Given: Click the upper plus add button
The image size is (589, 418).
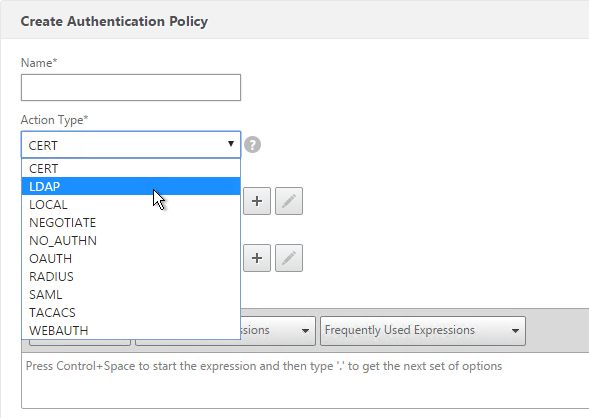Looking at the screenshot, I should (x=257, y=201).
